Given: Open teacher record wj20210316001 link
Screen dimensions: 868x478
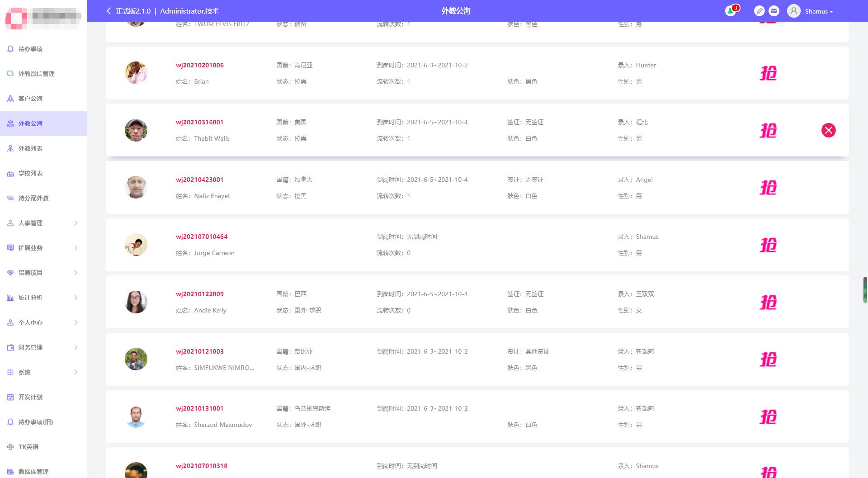Looking at the screenshot, I should [199, 122].
